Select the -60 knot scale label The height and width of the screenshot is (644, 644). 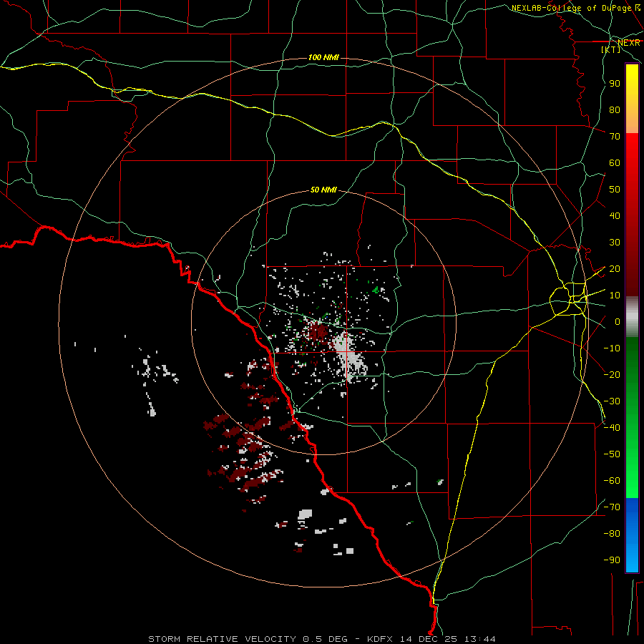click(x=612, y=481)
